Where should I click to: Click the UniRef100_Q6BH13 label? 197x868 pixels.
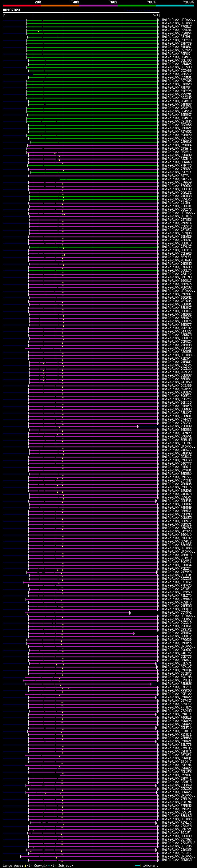click(176, 555)
